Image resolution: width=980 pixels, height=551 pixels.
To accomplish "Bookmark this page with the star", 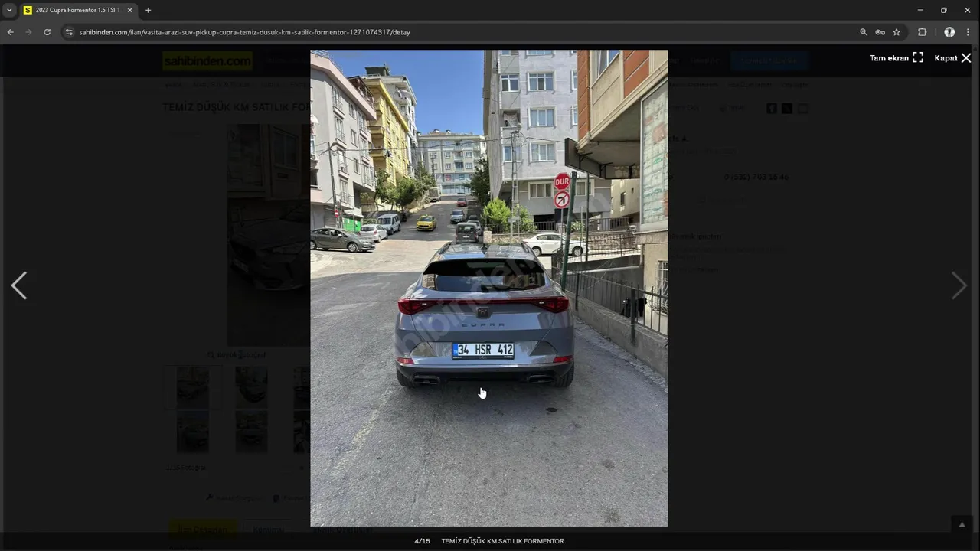I will point(897,32).
